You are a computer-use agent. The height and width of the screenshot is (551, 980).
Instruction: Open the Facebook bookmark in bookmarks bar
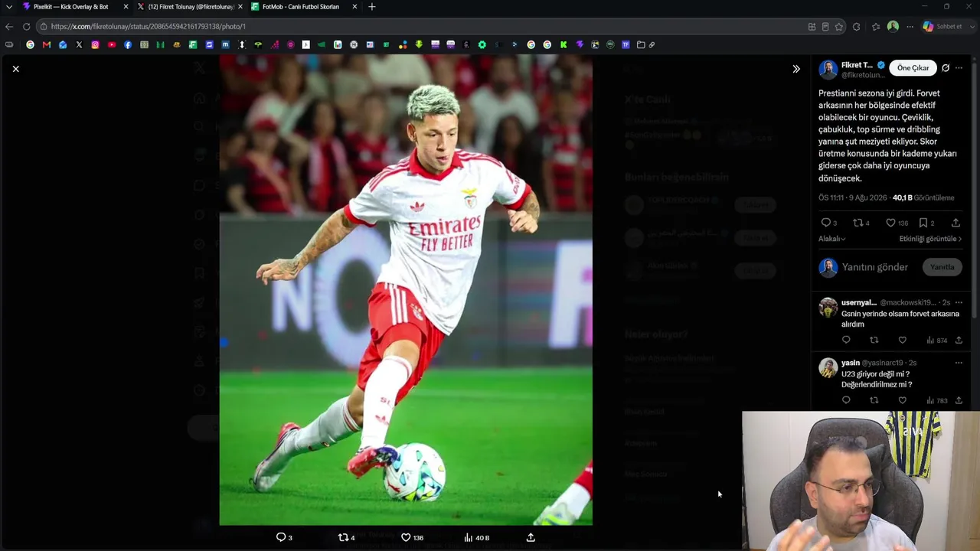(128, 45)
